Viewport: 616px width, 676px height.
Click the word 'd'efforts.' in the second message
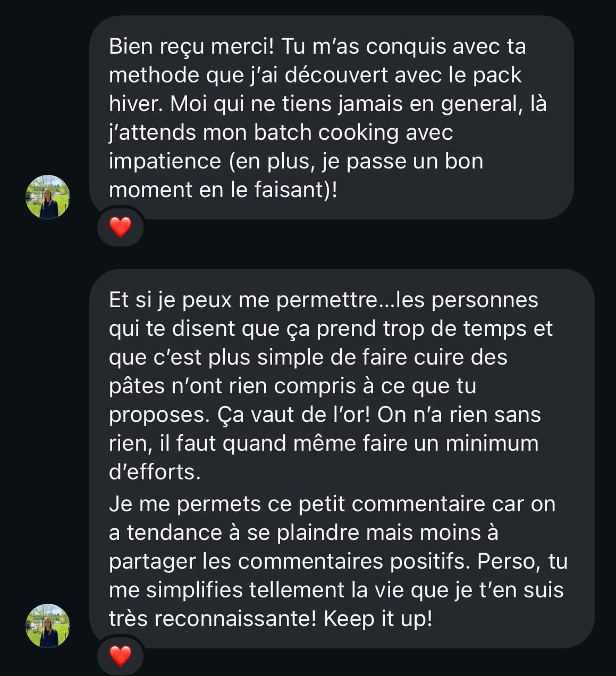pos(155,472)
